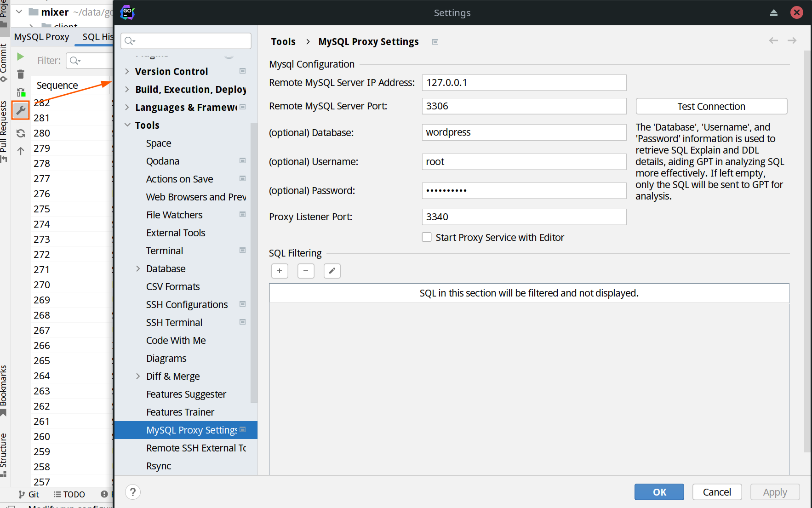The image size is (812, 508).
Task: Open proxy settings via the wrench icon
Action: pyautogui.click(x=21, y=110)
